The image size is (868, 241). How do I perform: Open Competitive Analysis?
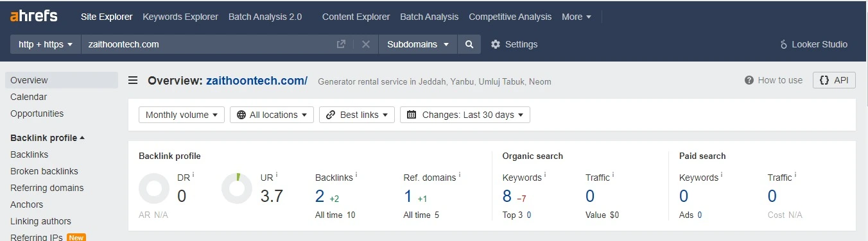(510, 17)
